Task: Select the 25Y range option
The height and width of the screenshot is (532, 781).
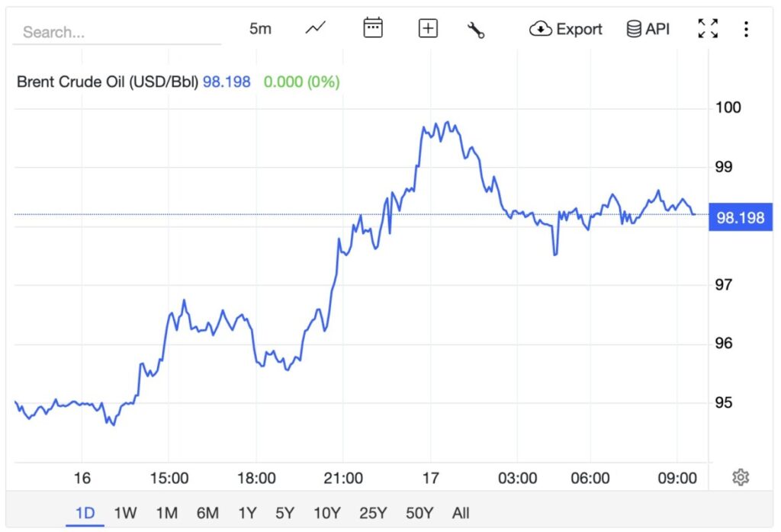Action: [x=371, y=514]
